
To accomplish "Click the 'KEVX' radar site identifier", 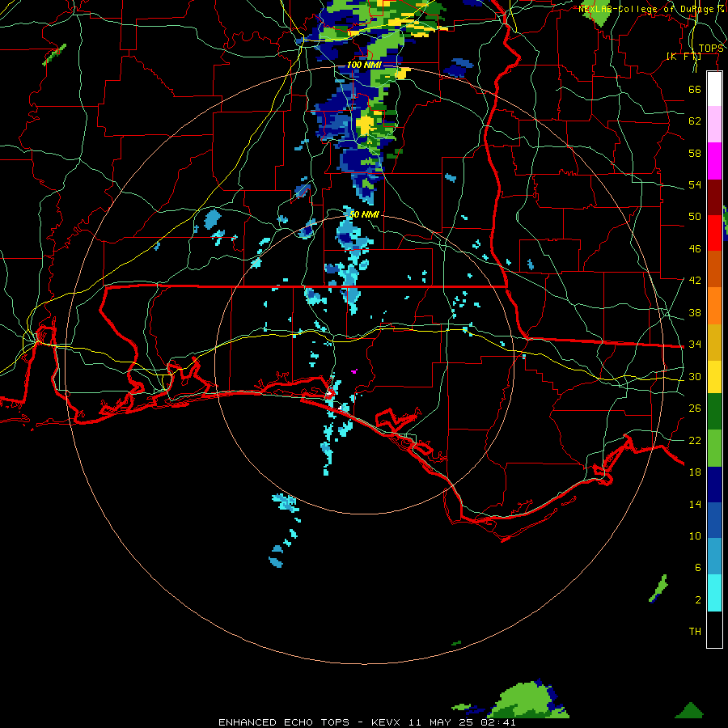I will [x=386, y=722].
